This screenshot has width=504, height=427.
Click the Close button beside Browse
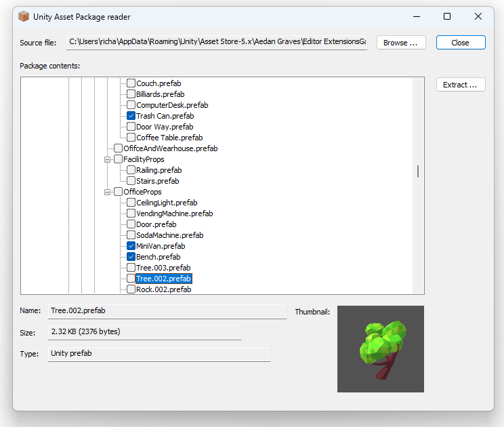461,43
